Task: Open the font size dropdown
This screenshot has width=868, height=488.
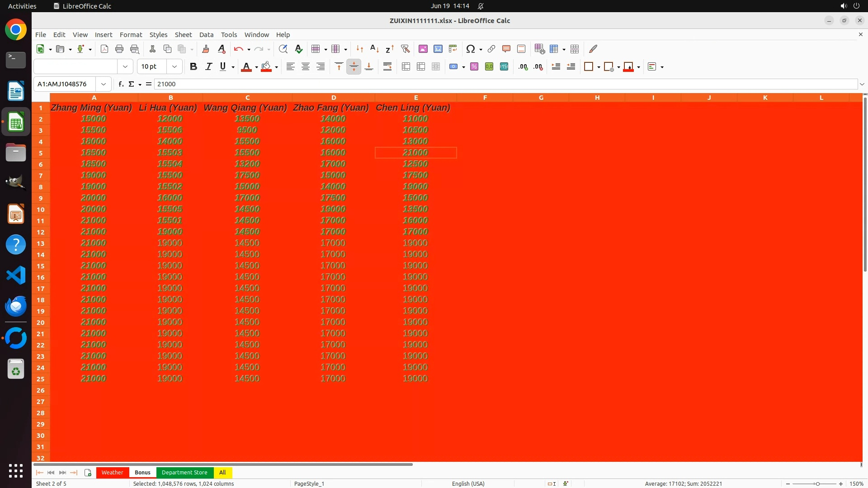Action: 175,67
